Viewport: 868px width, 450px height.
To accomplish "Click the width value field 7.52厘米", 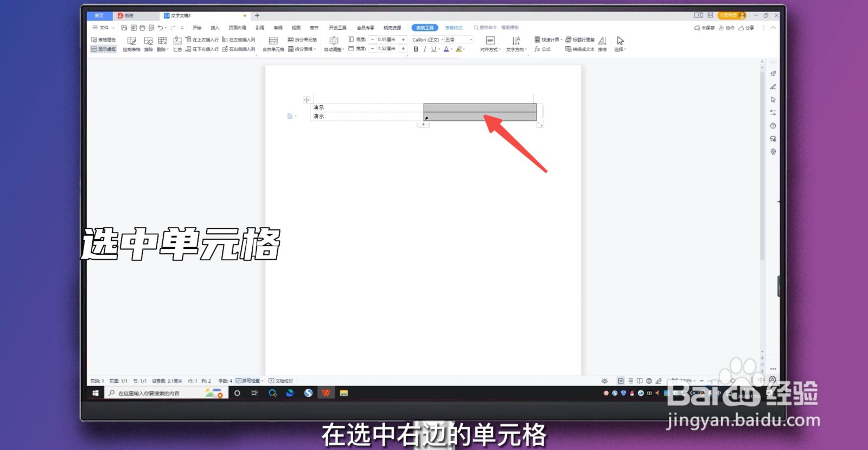I will coord(387,49).
